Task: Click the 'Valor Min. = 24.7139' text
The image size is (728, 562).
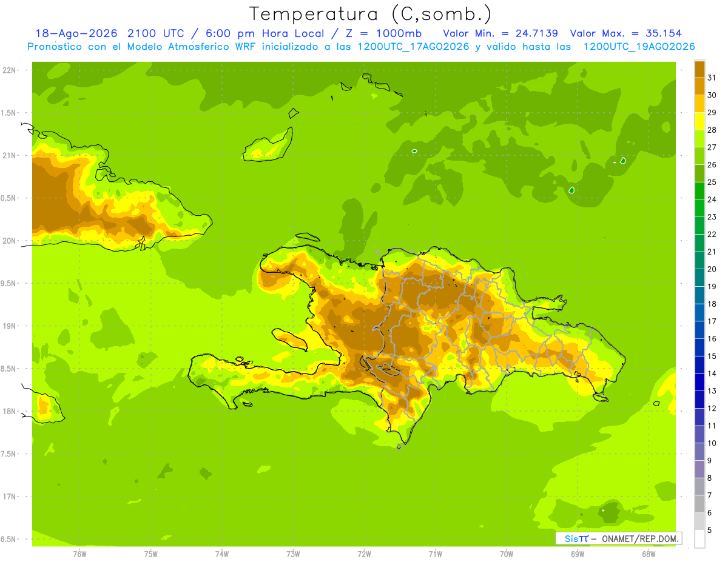Action: point(500,33)
